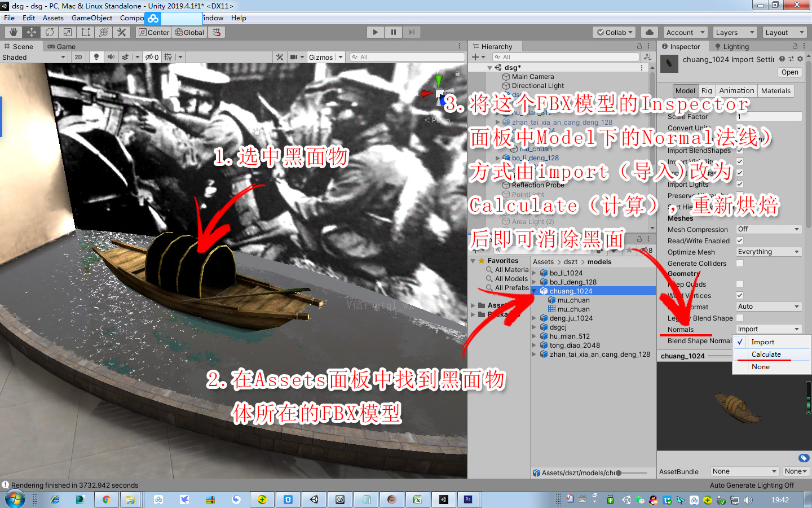Choose Calculate in Normals menu

pyautogui.click(x=771, y=354)
